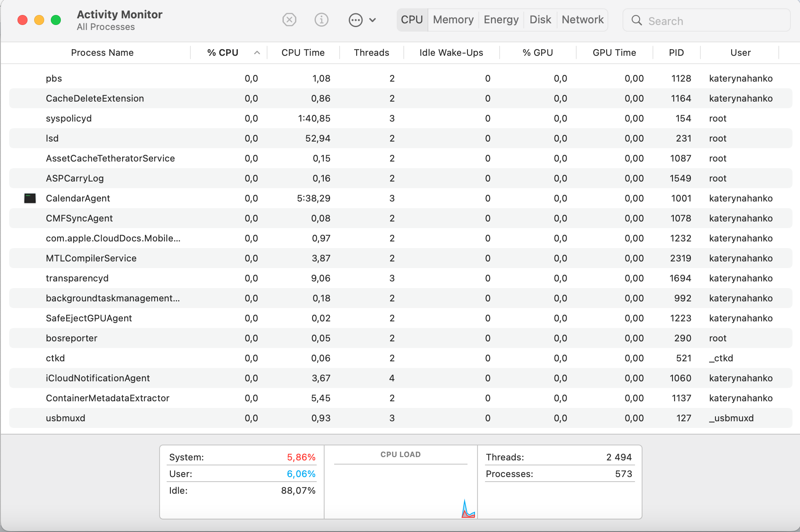800x532 pixels.
Task: Click the User 6,06% value
Action: (301, 474)
